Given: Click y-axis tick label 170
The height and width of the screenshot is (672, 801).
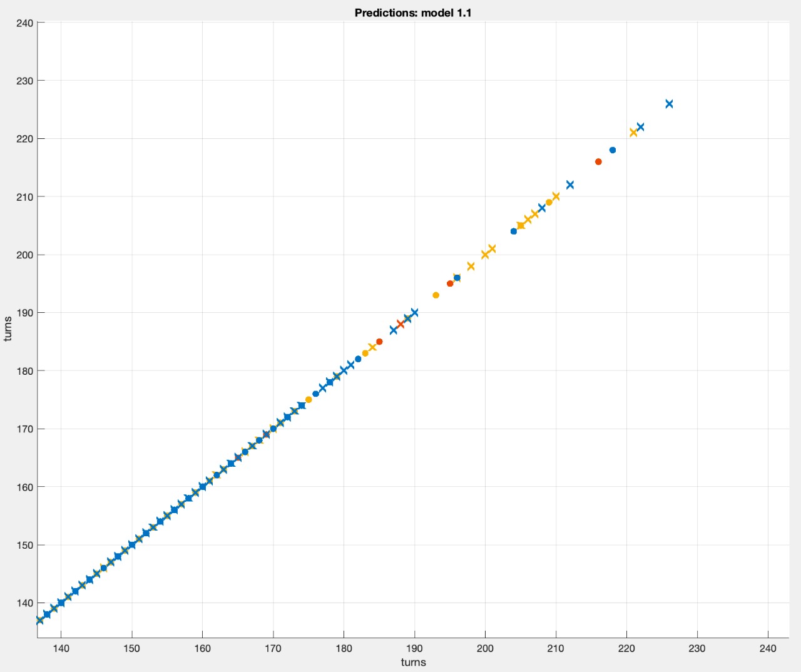Looking at the screenshot, I should [24, 429].
